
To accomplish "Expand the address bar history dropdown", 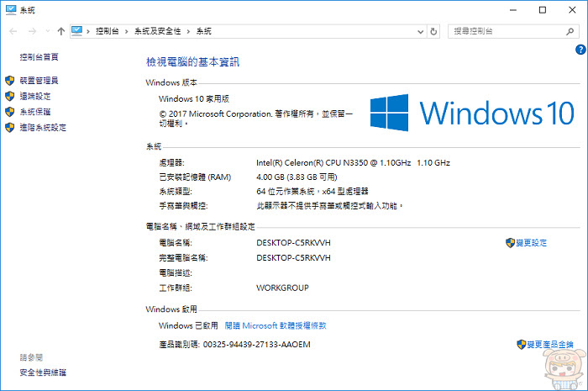I will point(420,32).
